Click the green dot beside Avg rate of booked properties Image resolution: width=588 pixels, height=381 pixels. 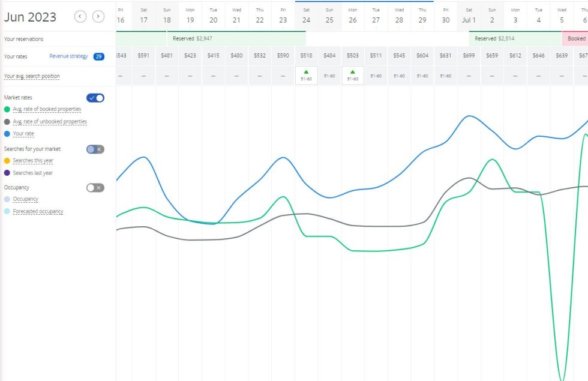coord(7,109)
